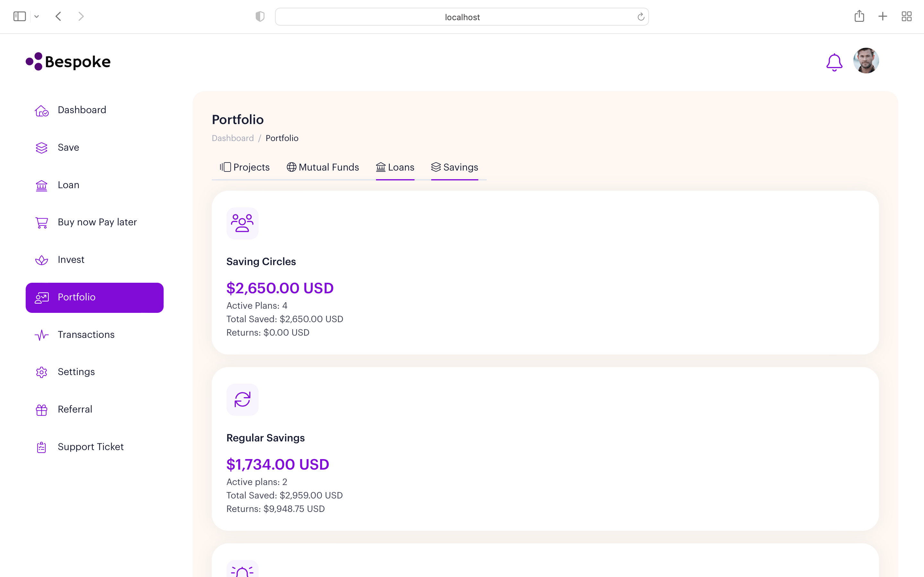Click the Referral gift icon
The height and width of the screenshot is (577, 924).
(x=41, y=409)
